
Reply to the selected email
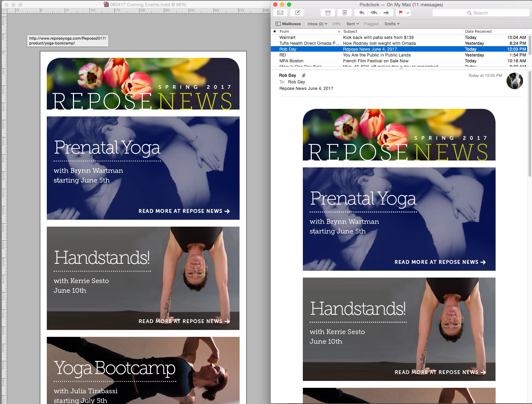point(362,13)
